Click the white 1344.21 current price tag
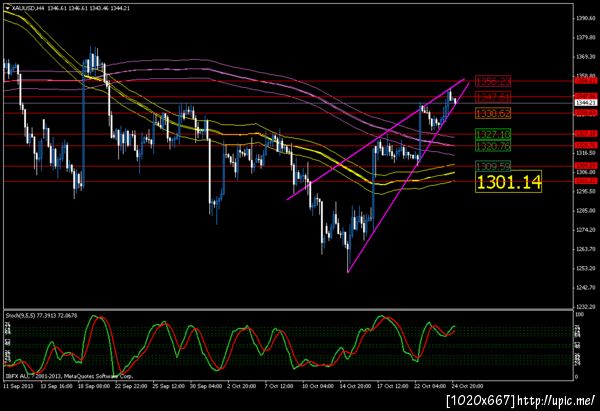Image resolution: width=600 pixels, height=411 pixels. pyautogui.click(x=586, y=103)
